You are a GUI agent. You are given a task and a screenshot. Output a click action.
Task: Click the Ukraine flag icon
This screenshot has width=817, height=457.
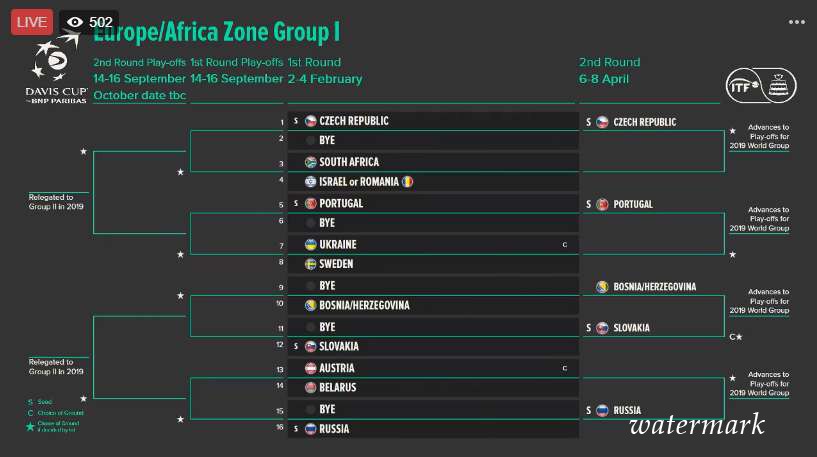coord(311,244)
